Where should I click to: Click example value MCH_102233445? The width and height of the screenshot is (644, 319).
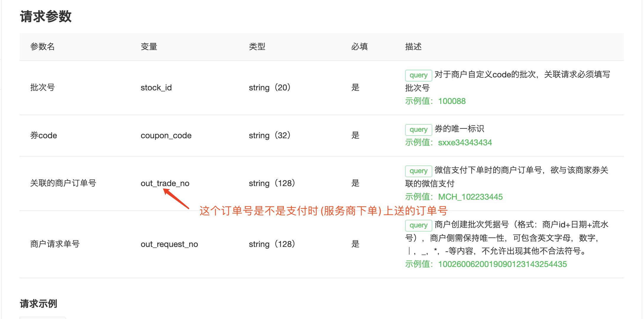click(x=470, y=197)
